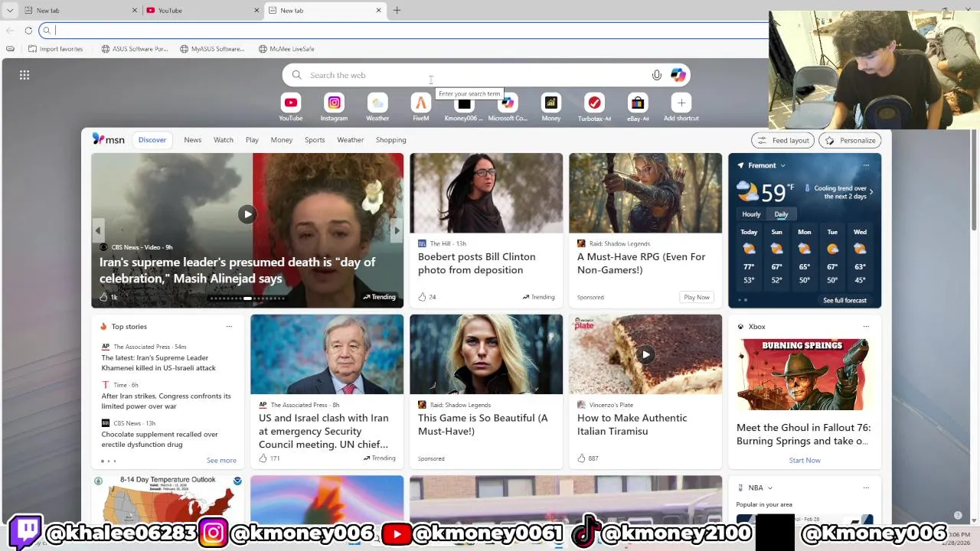Screen dimensions: 980x551
Task: Expand the Fremont location dropdown
Action: 782,165
